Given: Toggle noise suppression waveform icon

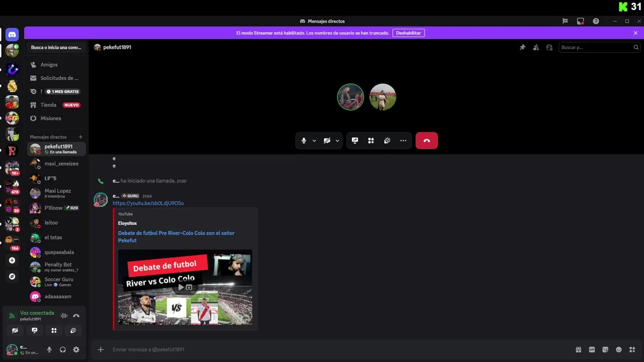Looking at the screenshot, I should click(x=64, y=316).
